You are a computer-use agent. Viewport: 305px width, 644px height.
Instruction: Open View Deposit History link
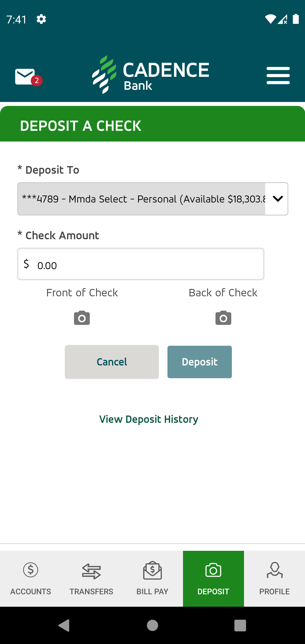click(x=149, y=419)
